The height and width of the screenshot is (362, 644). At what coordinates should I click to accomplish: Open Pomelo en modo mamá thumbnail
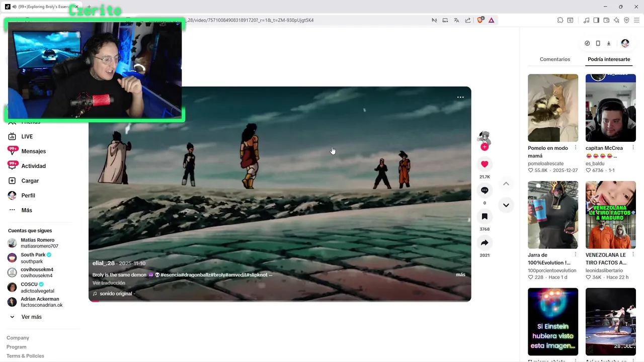pos(553,108)
